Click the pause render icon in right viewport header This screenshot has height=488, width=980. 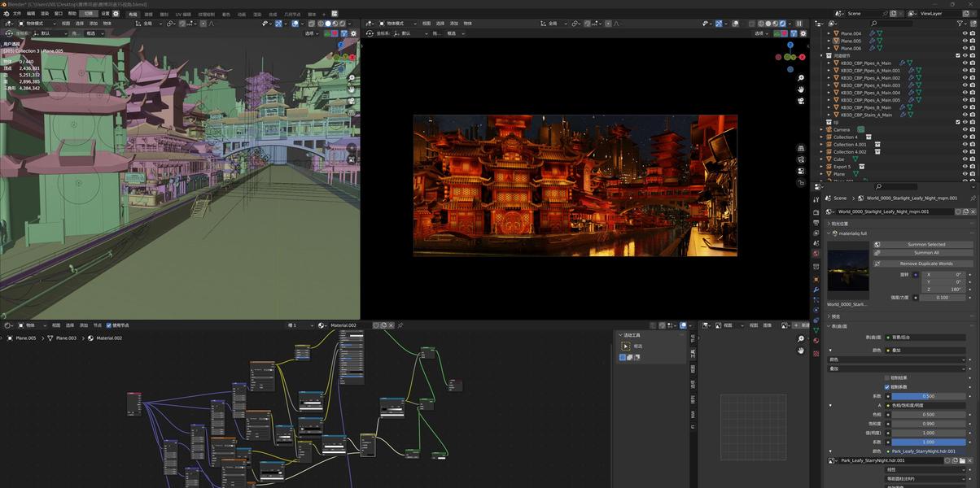coord(798,24)
